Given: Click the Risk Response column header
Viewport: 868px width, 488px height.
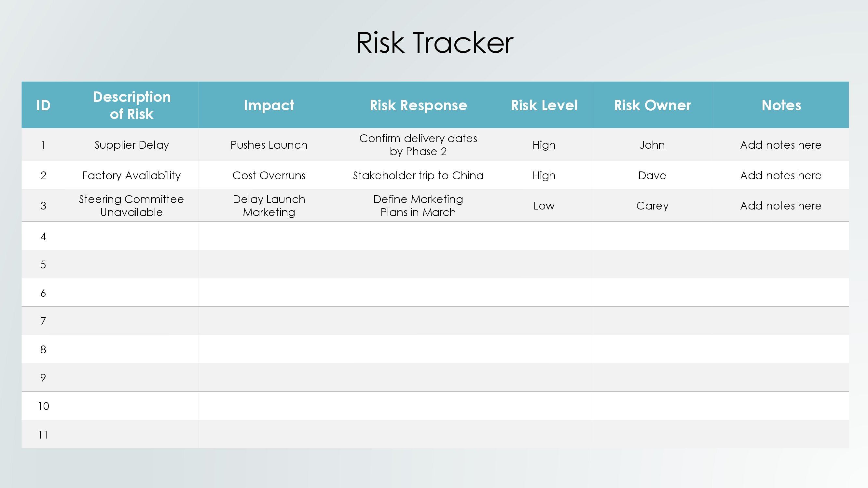Looking at the screenshot, I should 418,105.
